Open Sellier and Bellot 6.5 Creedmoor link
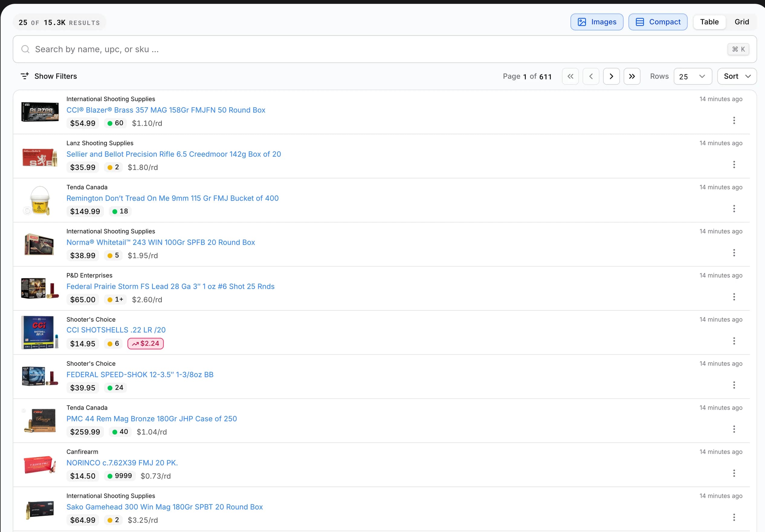This screenshot has width=765, height=532. [174, 154]
